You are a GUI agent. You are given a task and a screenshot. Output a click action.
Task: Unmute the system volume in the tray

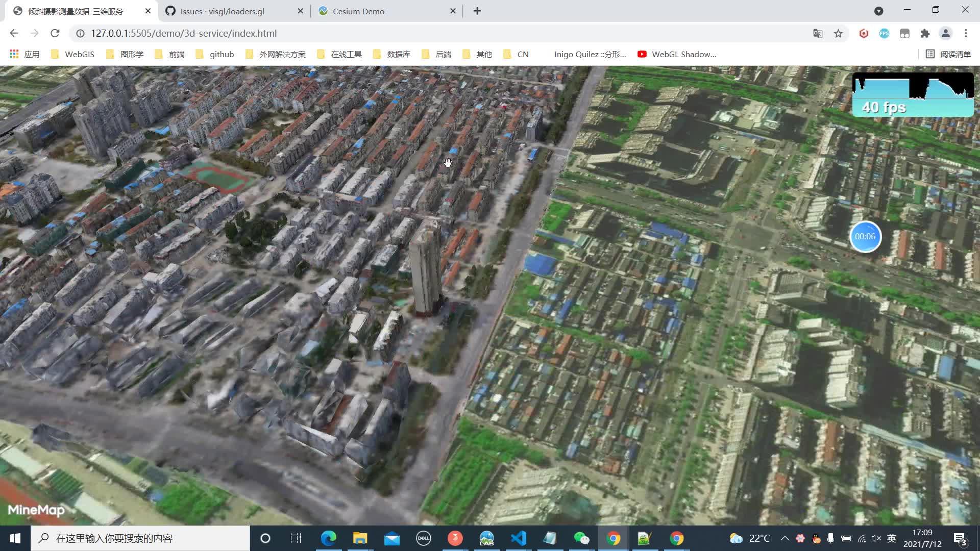point(876,538)
